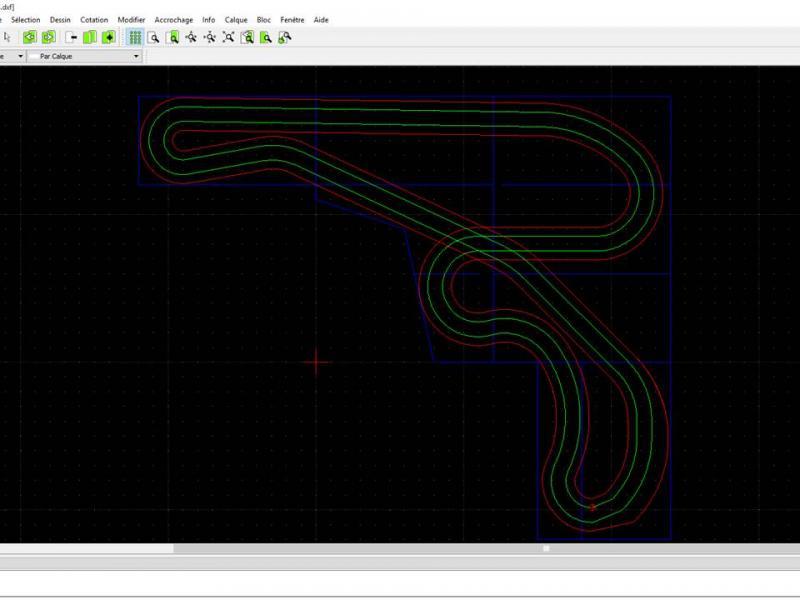Click the horizontal scrollbar below the drawing

coord(360,548)
